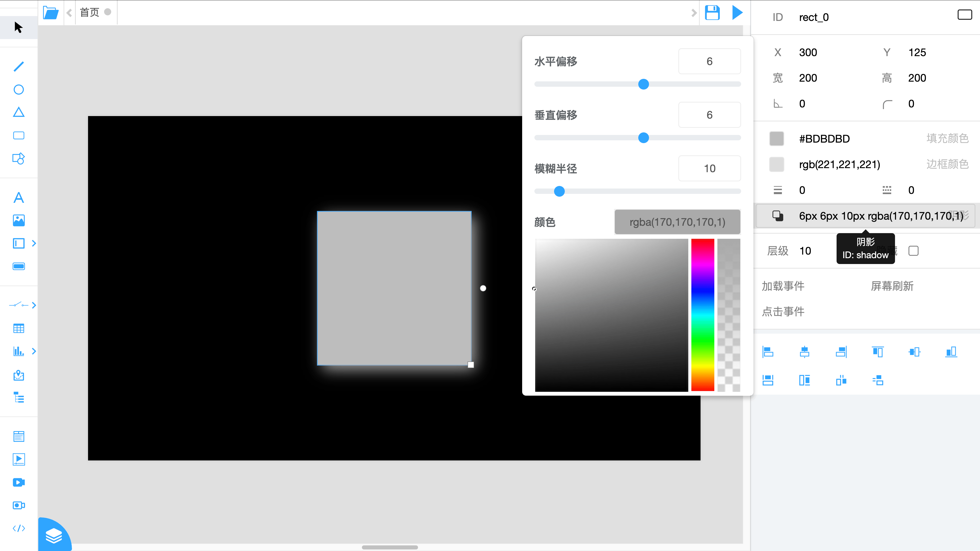The width and height of the screenshot is (980, 551).
Task: Click the 屏幕刷新 event link
Action: click(x=892, y=286)
